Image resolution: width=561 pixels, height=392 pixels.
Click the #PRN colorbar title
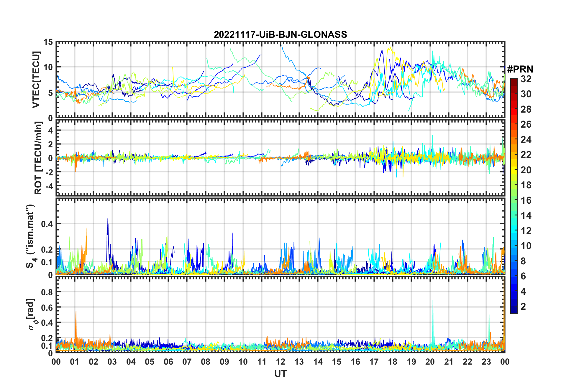[520, 69]
